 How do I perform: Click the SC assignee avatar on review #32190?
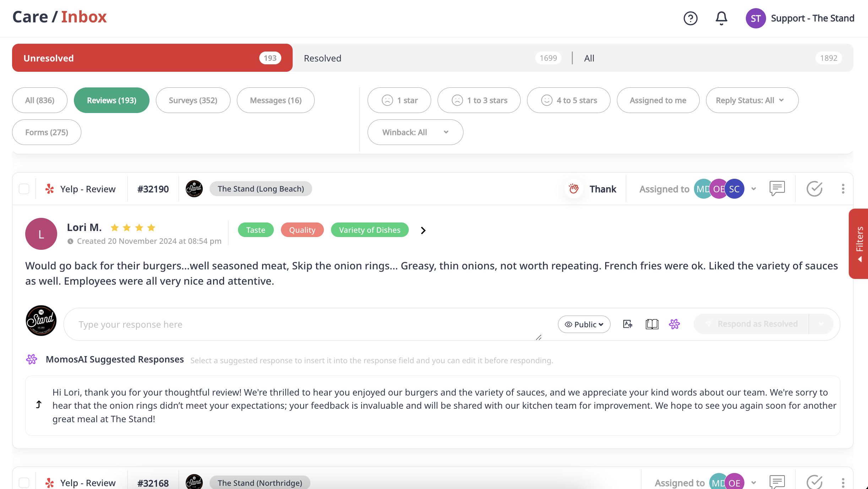(x=734, y=189)
